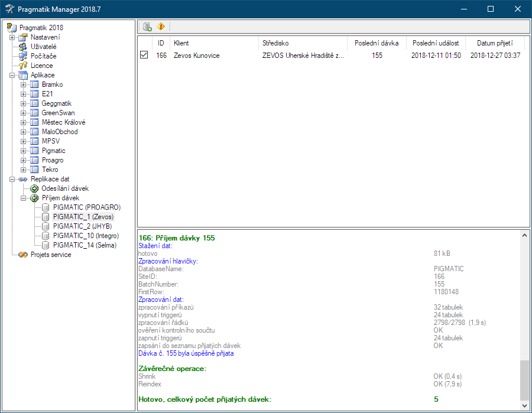Select the MaloObchod tree item
The image size is (532, 413).
(60, 132)
